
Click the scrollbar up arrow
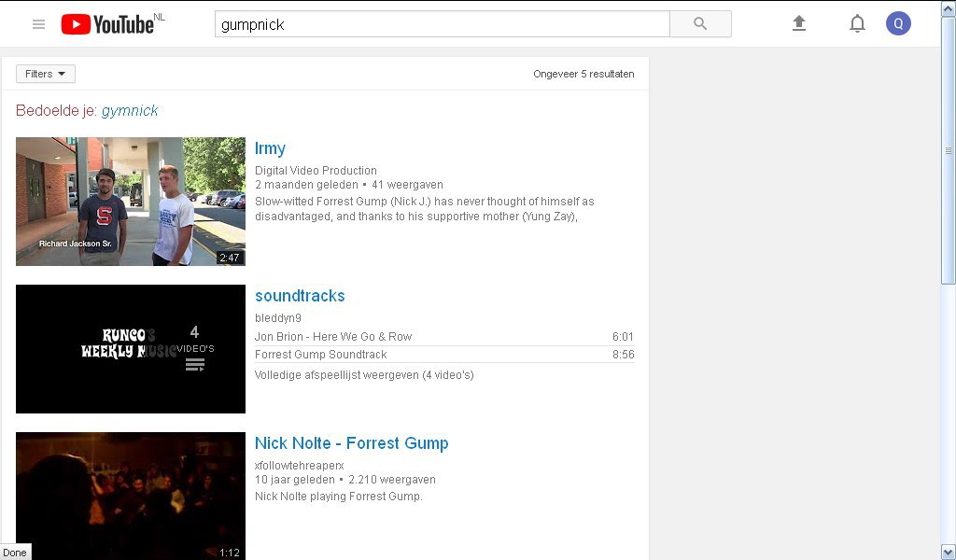click(949, 7)
